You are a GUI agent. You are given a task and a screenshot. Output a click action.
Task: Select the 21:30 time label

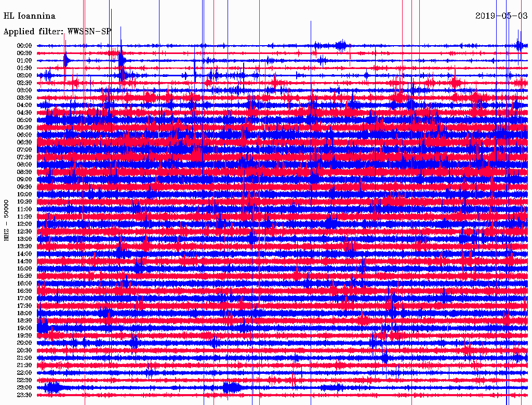click(24, 366)
